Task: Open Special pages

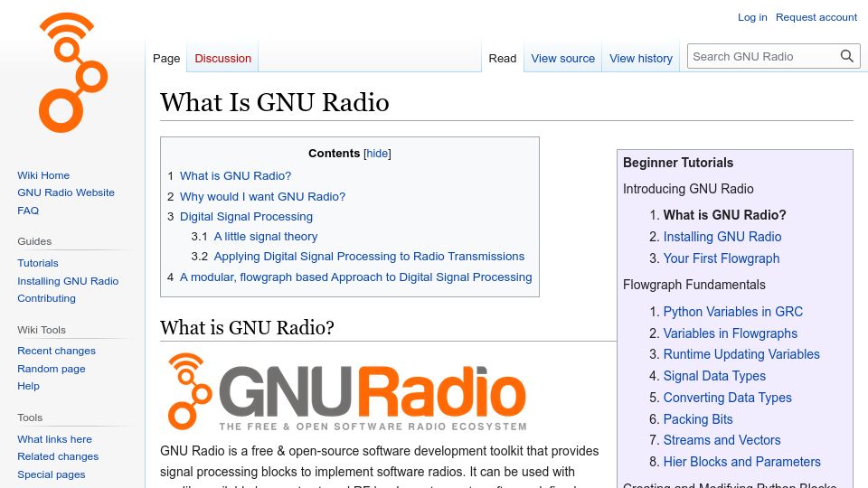Action: (51, 474)
